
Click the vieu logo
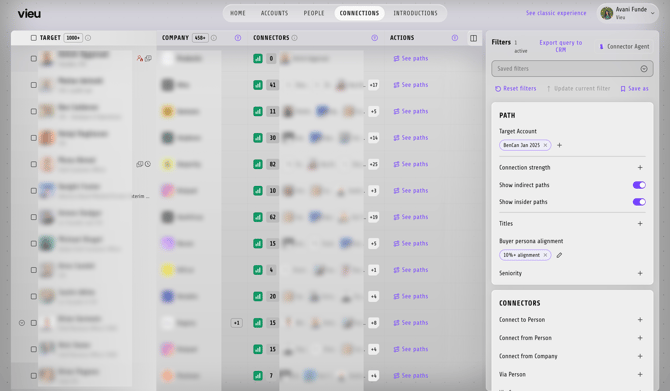tap(29, 14)
